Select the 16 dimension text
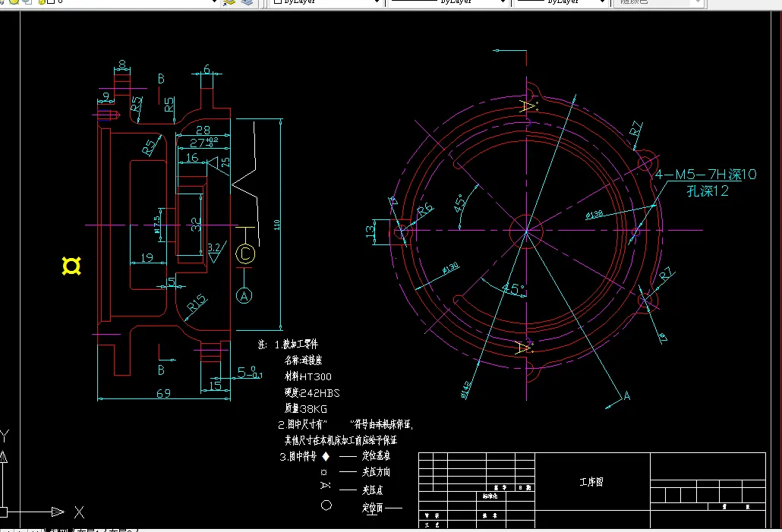Viewport: 782px width, 532px height. click(x=192, y=158)
